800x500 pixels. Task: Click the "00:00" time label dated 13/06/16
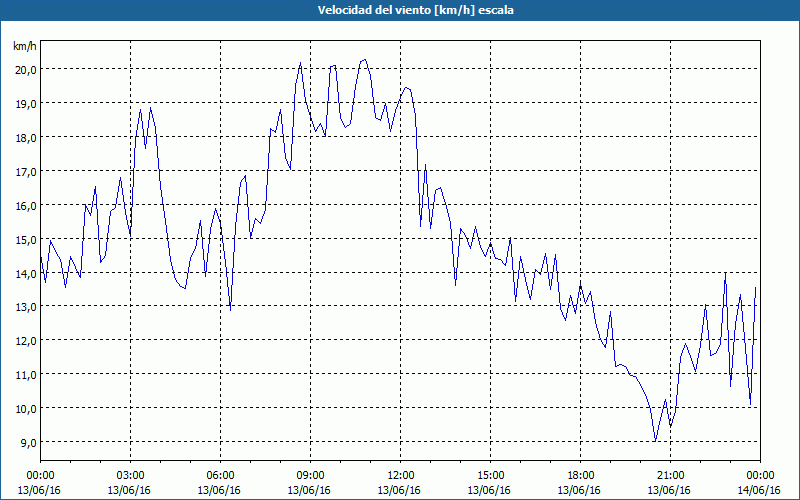pyautogui.click(x=40, y=476)
